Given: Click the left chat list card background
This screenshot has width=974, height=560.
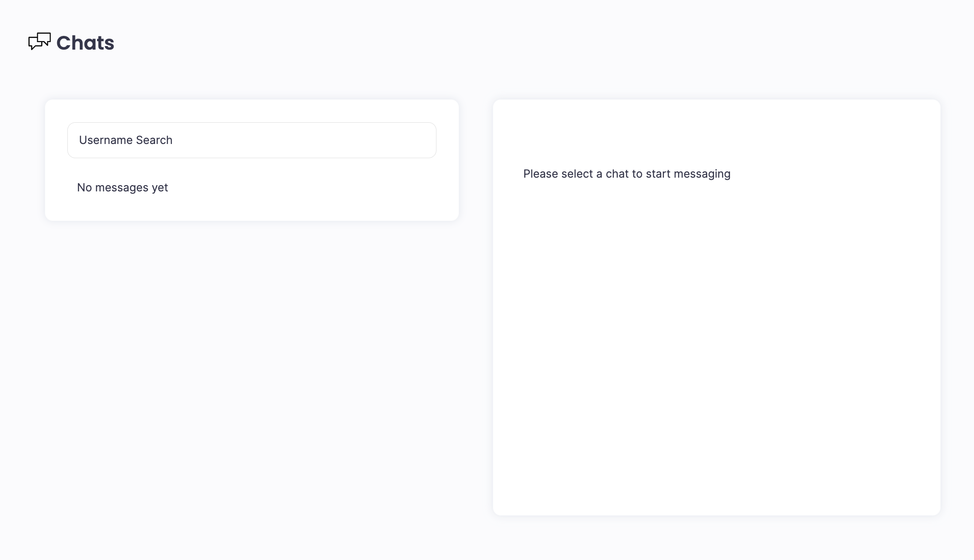Looking at the screenshot, I should [x=310, y=195].
